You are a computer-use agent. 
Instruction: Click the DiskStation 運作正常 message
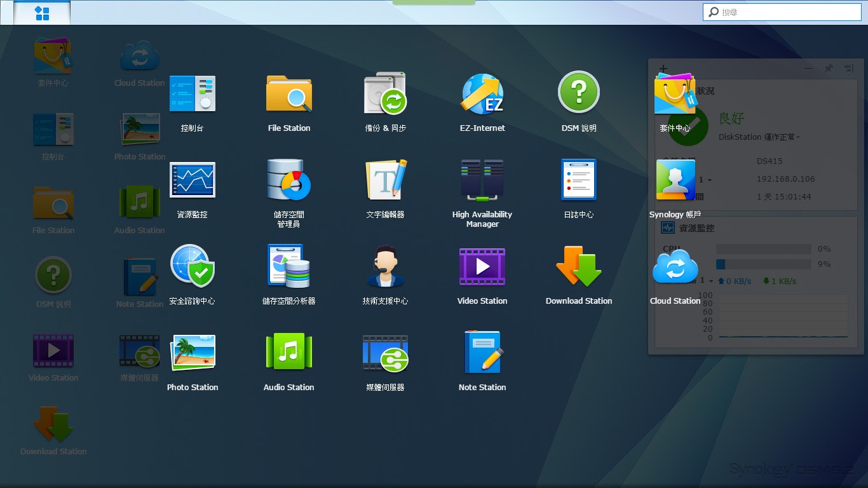pyautogui.click(x=759, y=137)
